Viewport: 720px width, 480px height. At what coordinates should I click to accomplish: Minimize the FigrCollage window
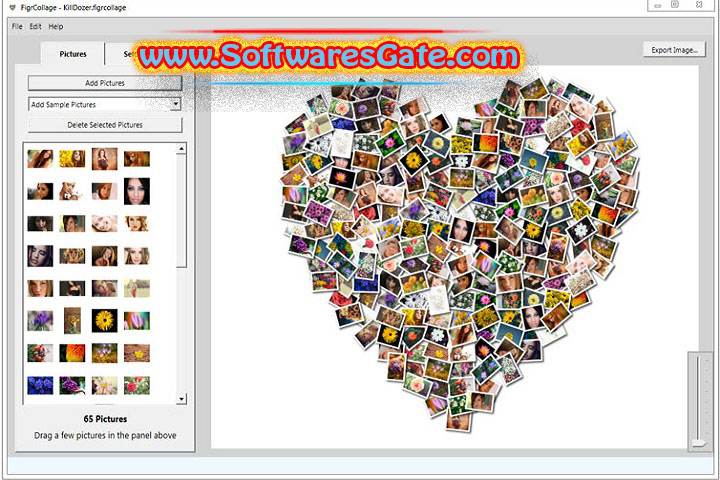[x=658, y=5]
